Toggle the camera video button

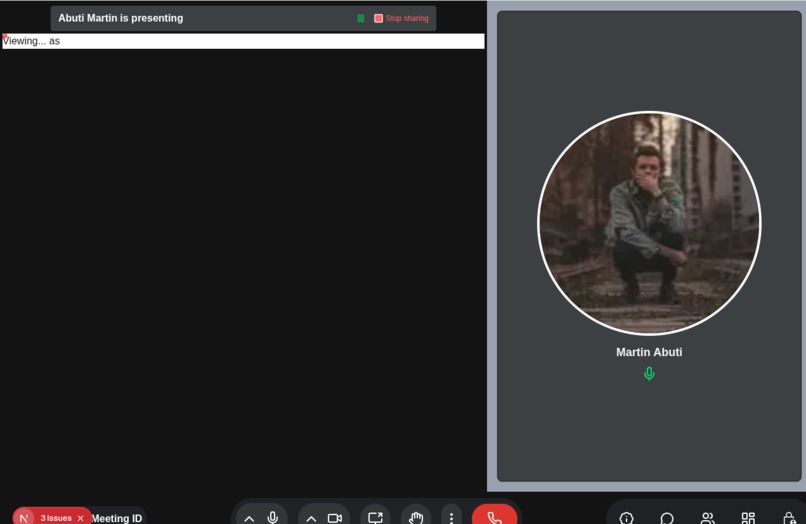pos(335,518)
